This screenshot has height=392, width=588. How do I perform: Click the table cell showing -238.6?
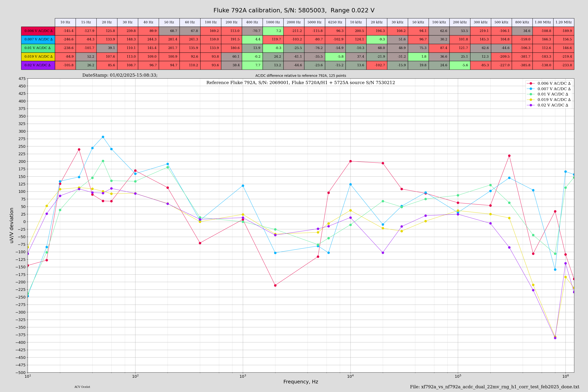(x=65, y=48)
